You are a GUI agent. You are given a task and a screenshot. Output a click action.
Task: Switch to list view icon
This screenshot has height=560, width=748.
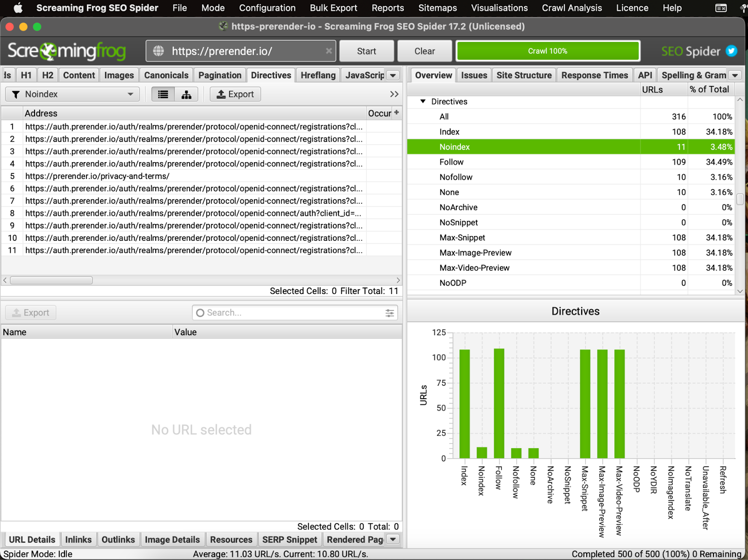point(163,94)
